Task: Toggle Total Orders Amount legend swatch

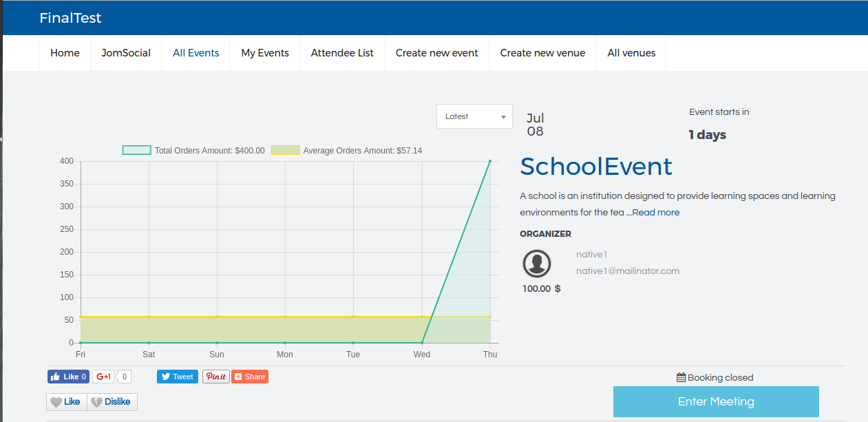Action: pyautogui.click(x=136, y=150)
